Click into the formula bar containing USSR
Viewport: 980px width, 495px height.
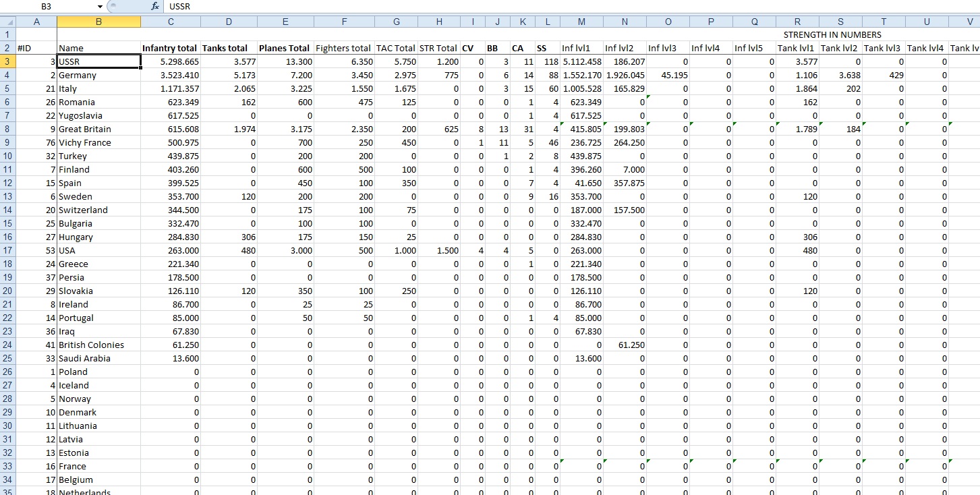(x=572, y=6)
